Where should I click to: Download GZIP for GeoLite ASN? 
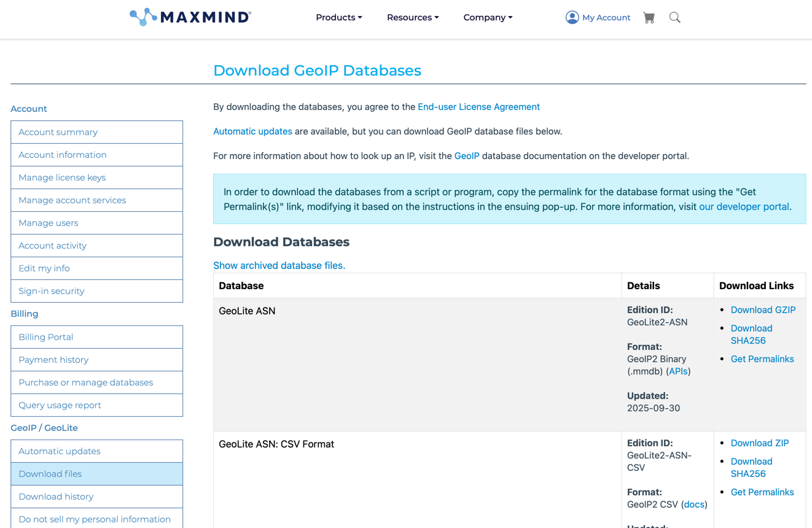tap(763, 310)
